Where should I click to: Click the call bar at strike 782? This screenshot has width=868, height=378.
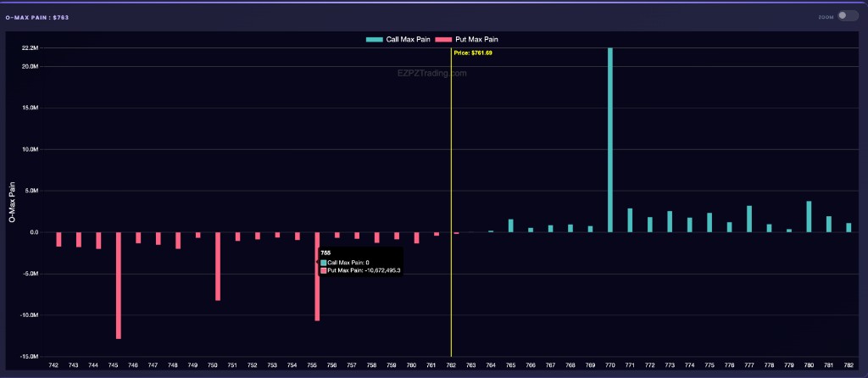849,227
